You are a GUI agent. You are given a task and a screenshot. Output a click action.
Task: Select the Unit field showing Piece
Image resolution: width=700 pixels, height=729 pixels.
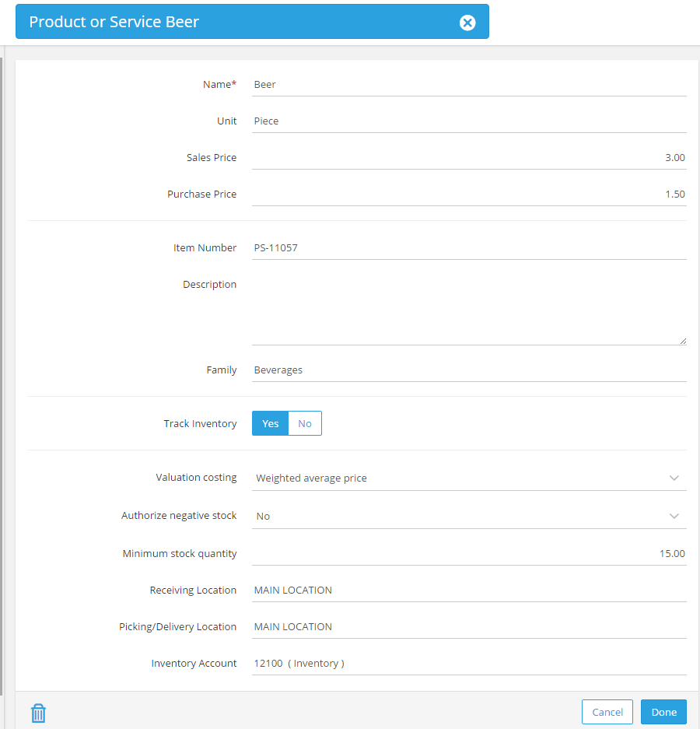[469, 121]
